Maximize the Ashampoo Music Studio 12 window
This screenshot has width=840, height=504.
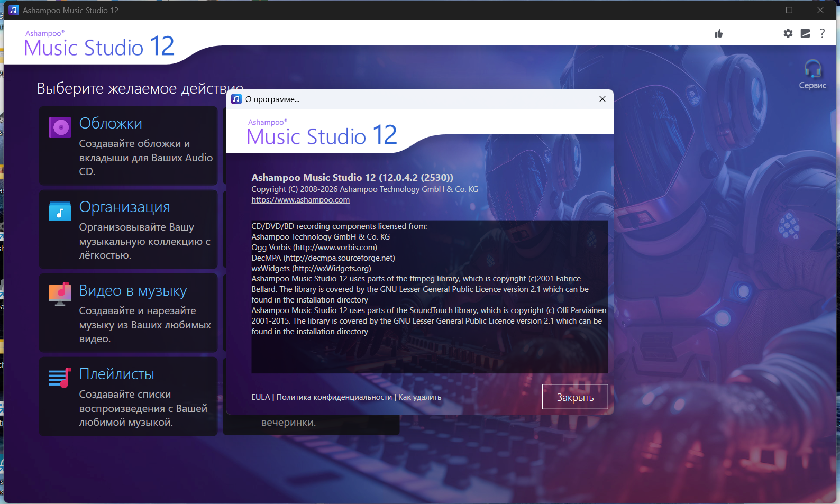(x=789, y=10)
